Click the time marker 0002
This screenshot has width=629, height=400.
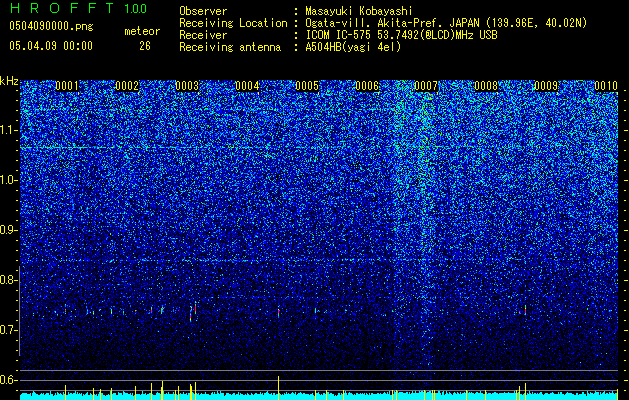pos(127,86)
